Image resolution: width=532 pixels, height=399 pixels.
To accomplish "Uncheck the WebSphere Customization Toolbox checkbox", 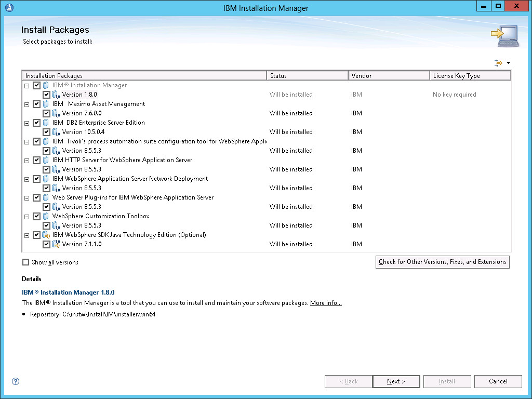I will 37,216.
